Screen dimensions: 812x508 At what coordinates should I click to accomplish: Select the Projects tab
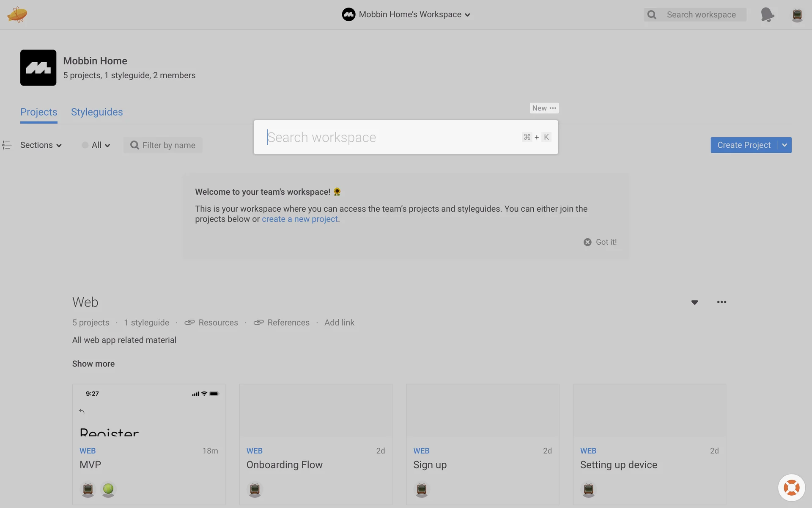point(38,112)
